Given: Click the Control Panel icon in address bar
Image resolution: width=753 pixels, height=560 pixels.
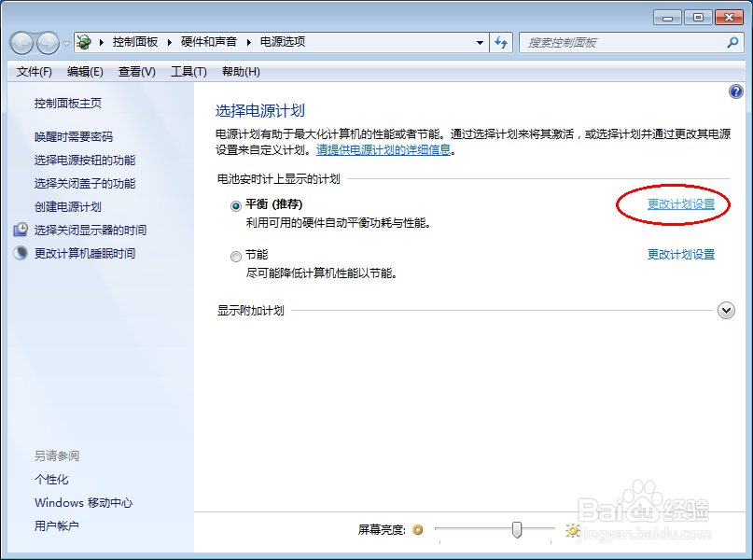Looking at the screenshot, I should (84, 42).
